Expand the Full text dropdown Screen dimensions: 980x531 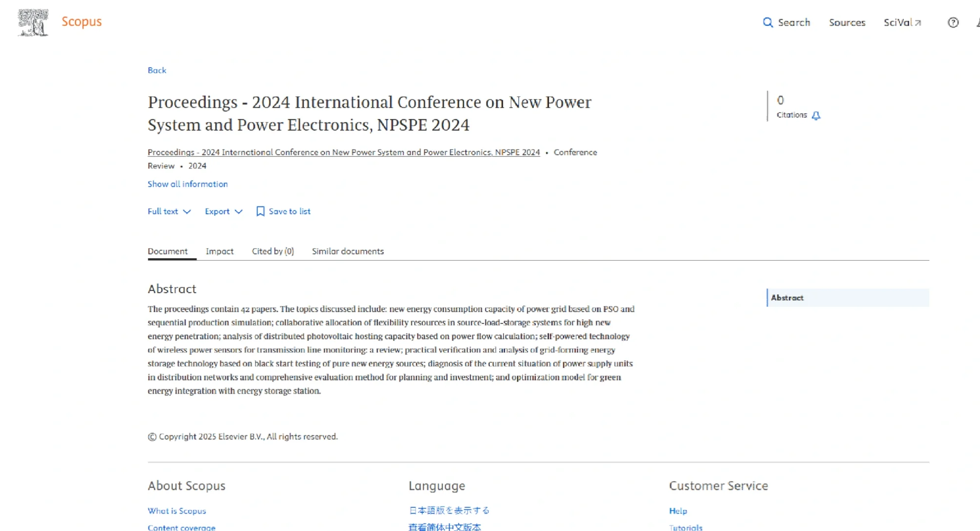point(169,211)
